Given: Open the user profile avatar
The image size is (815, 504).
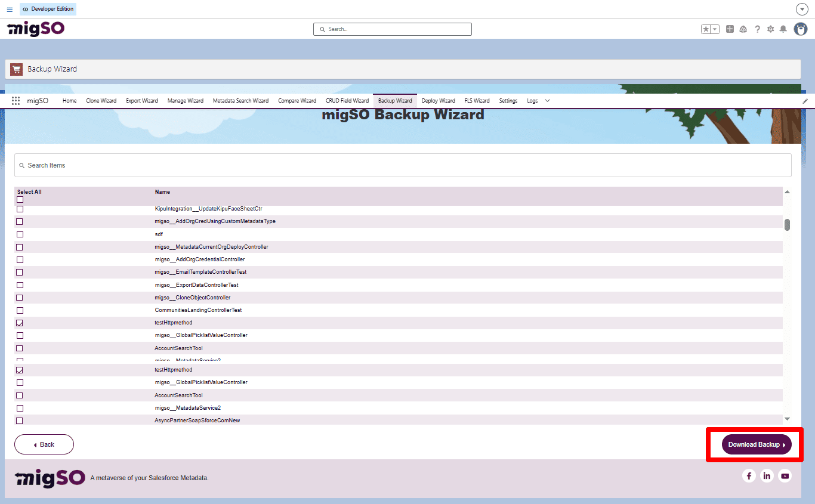Looking at the screenshot, I should click(801, 29).
